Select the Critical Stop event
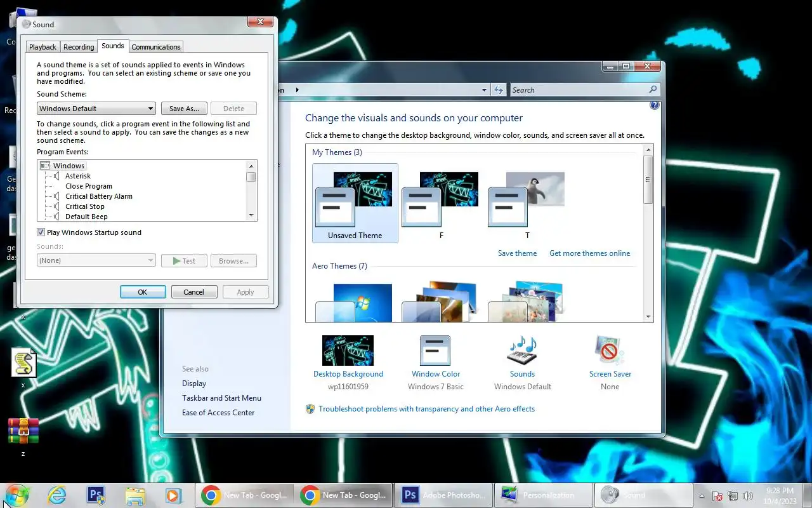 (85, 206)
